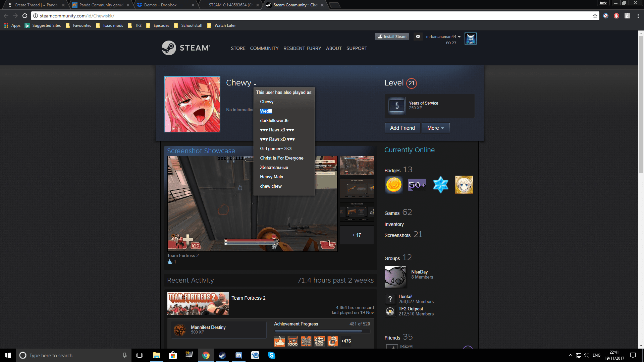644x362 pixels.
Task: Switch to the Demos – Dropbox tab
Action: point(160,5)
